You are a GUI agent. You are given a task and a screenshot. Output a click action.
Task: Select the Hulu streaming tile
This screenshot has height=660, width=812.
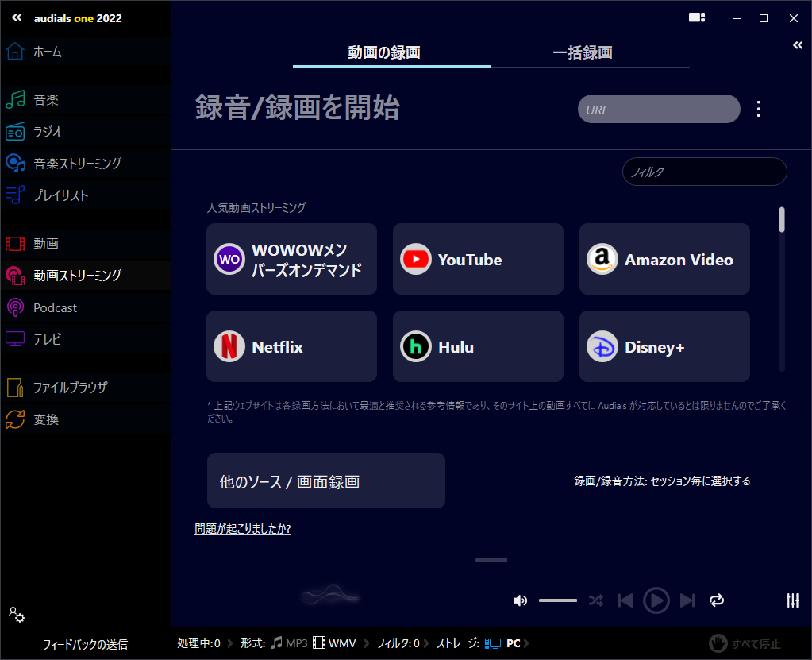(x=478, y=346)
